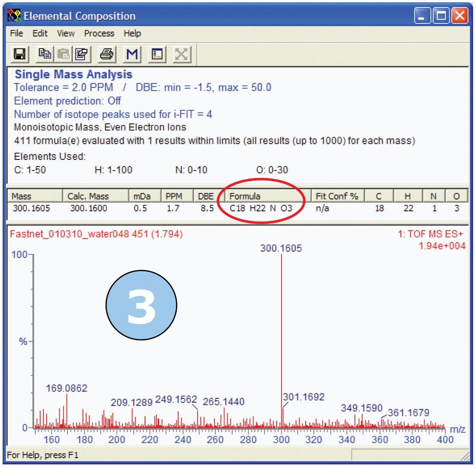Click the 1: TOF MS ES+ label
The width and height of the screenshot is (476, 468).
tap(430, 234)
